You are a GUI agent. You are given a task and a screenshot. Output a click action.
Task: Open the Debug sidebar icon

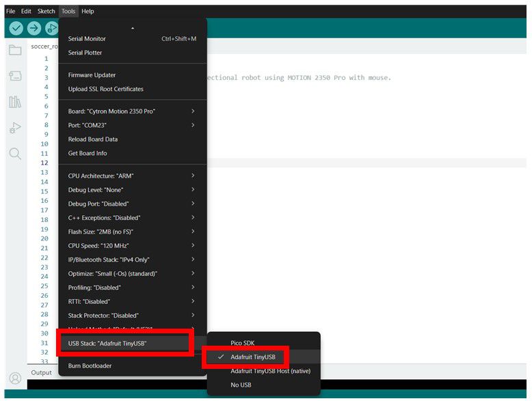pyautogui.click(x=15, y=128)
